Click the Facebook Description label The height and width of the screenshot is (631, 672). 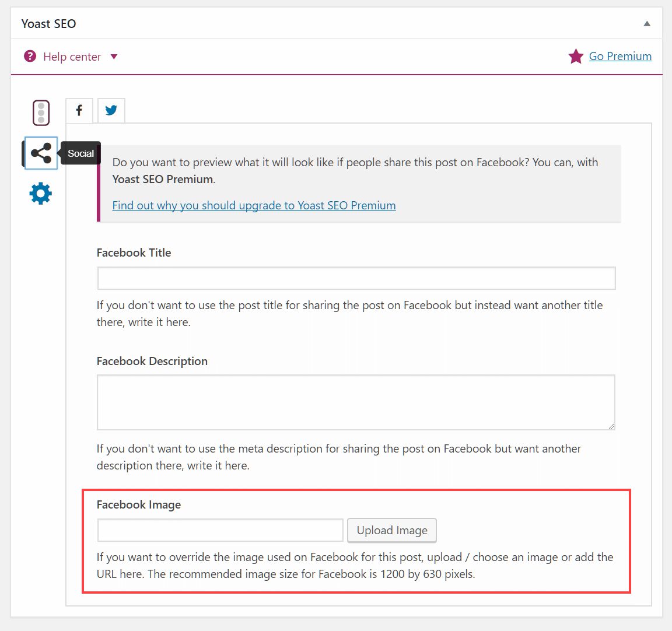tap(152, 361)
